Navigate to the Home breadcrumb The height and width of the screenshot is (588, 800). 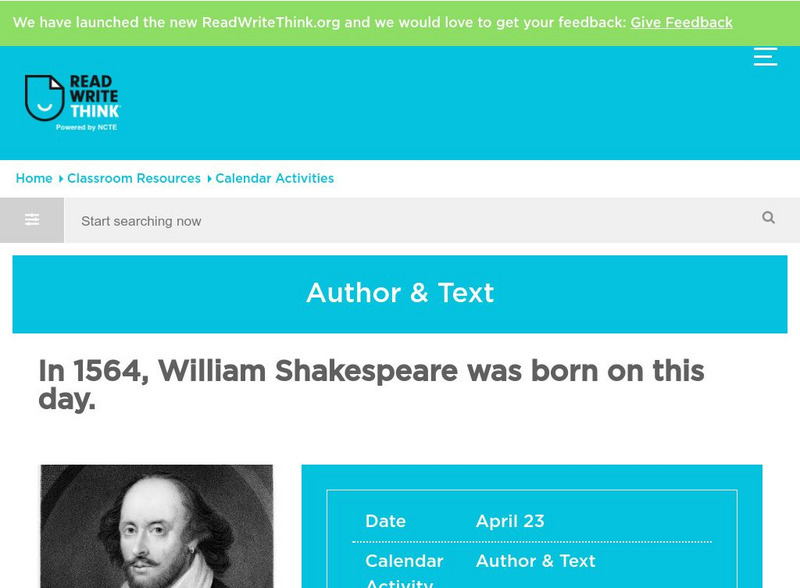coord(33,178)
